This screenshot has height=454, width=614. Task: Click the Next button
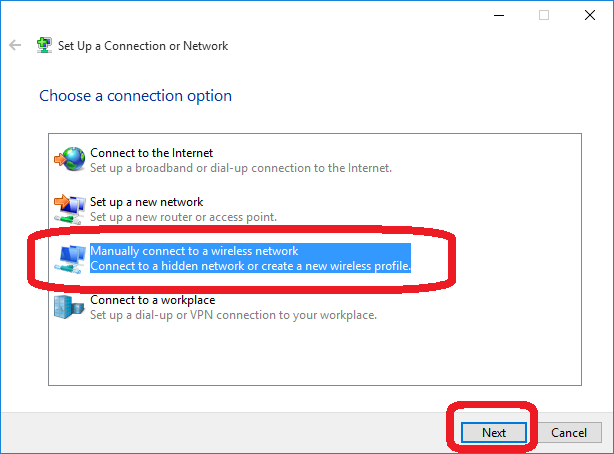click(x=494, y=432)
